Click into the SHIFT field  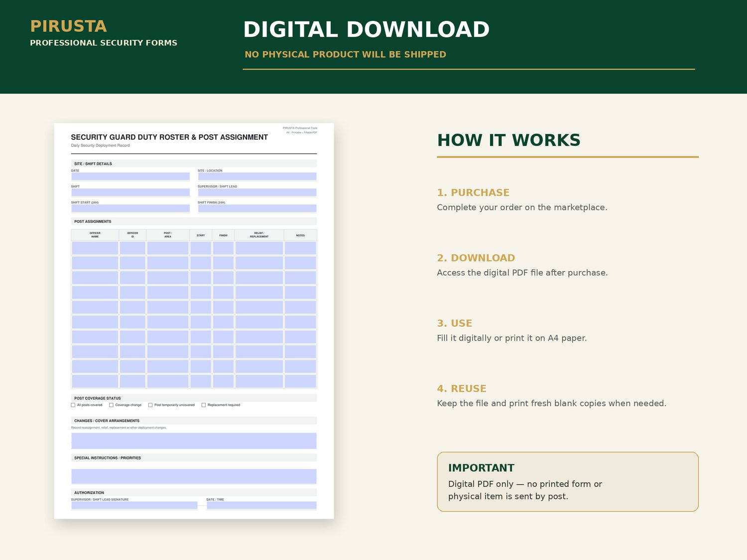[130, 192]
